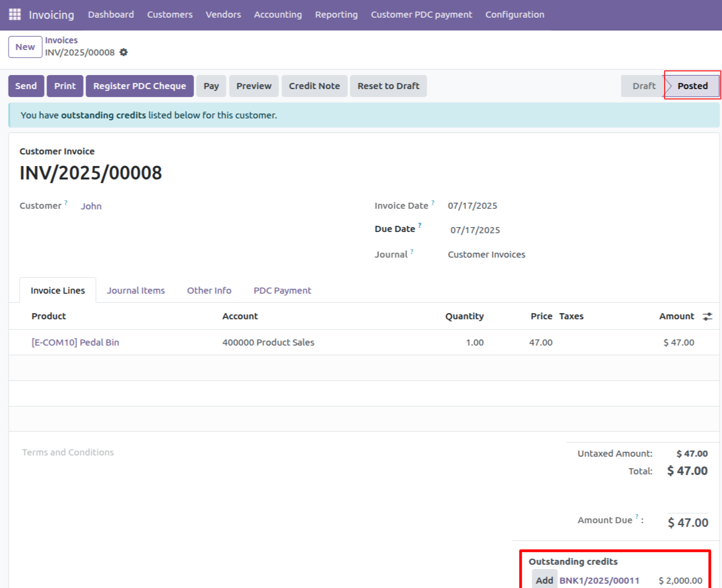This screenshot has height=588, width=722.
Task: Click the Price column header
Action: 541,316
